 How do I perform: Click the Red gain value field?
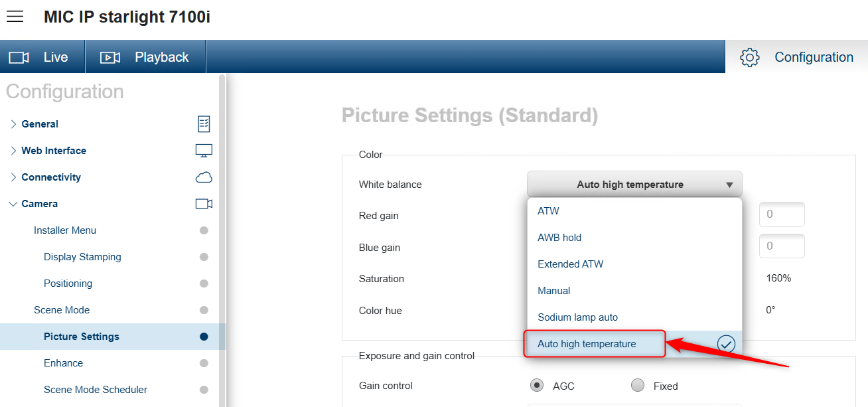point(781,215)
